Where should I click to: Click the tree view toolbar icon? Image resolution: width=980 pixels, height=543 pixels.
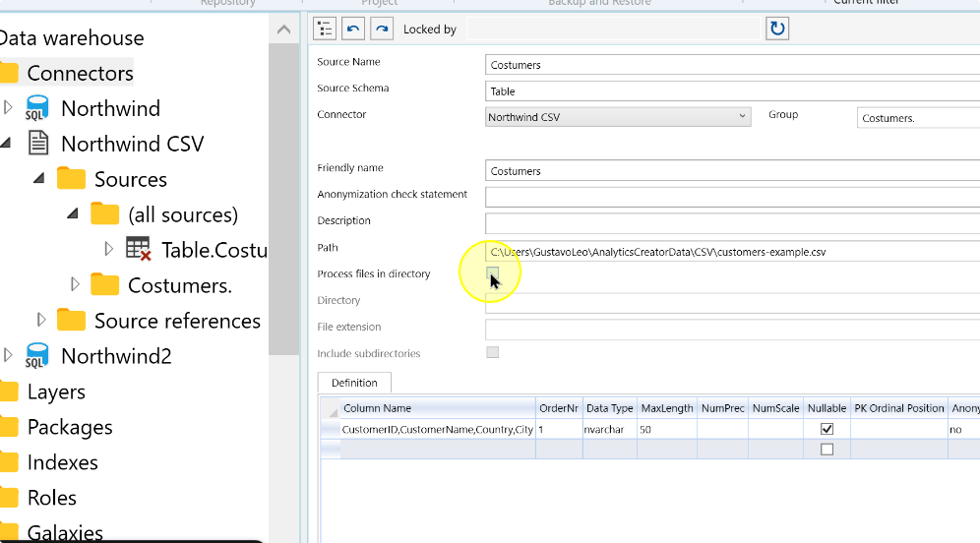325,29
